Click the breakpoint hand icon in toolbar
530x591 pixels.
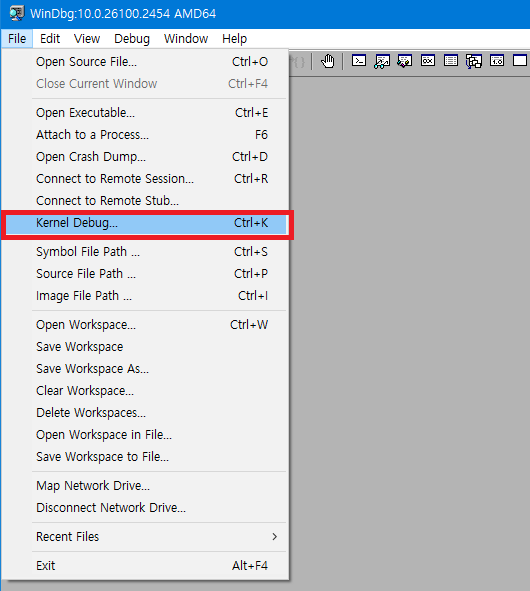(x=328, y=61)
